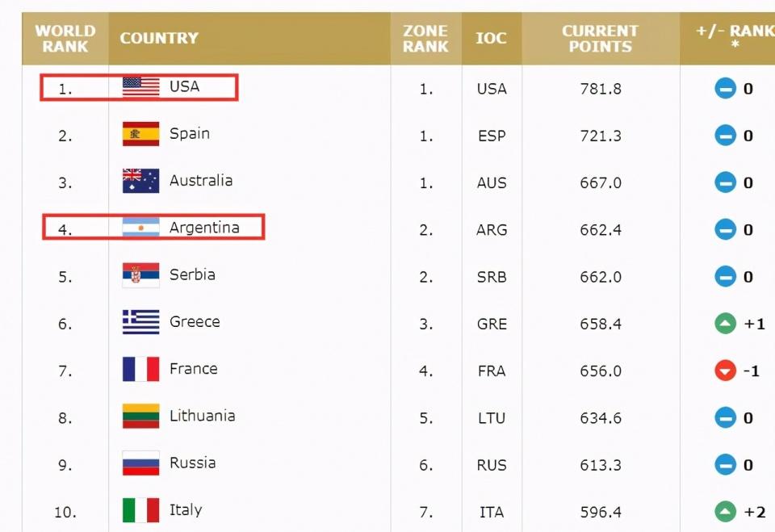
Task: Click the Greece flag icon
Action: click(x=140, y=322)
